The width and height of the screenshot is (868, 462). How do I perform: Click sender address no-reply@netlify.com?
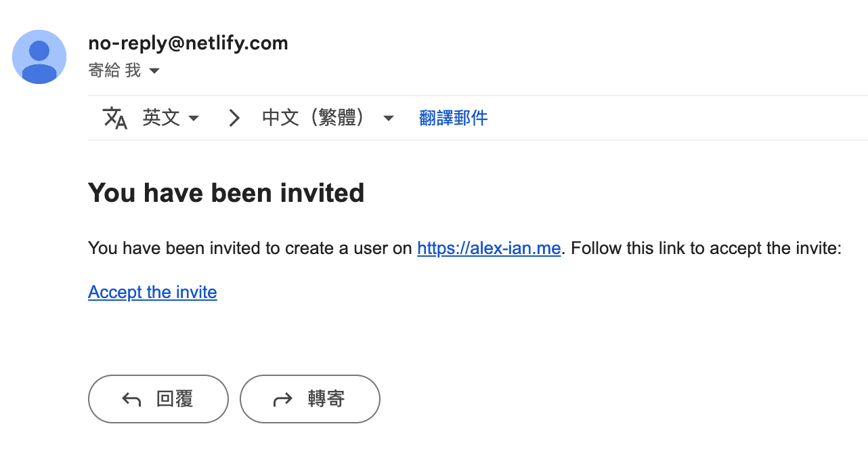click(188, 43)
